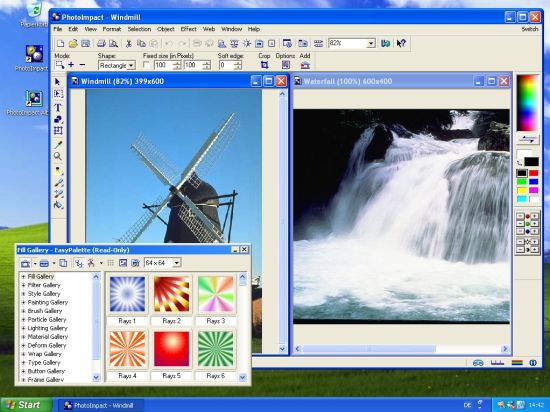Image resolution: width=550 pixels, height=412 pixels.
Task: Select Particle Gallery in the tree
Action: 47,319
